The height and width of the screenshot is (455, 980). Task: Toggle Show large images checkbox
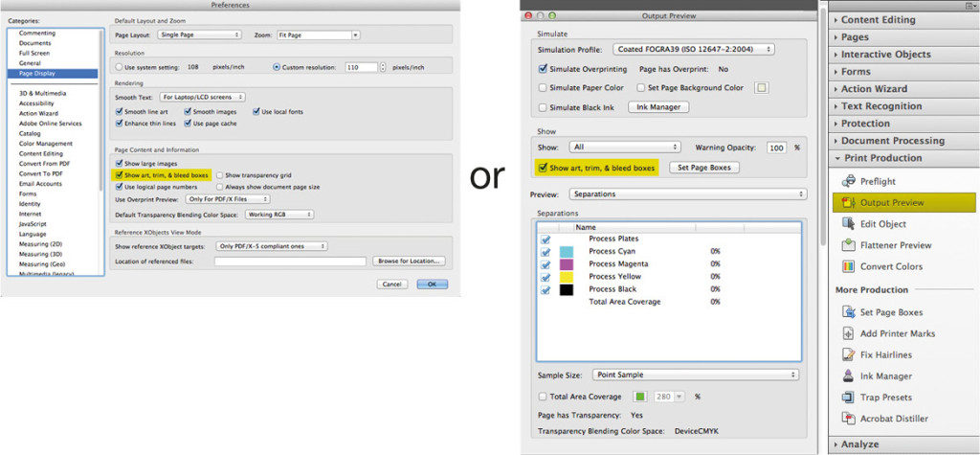point(120,164)
